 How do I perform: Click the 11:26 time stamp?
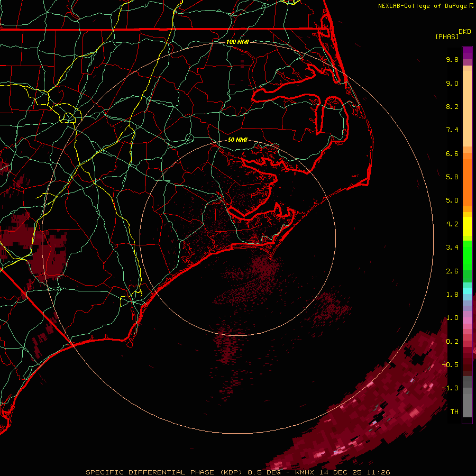pyautogui.click(x=378, y=472)
